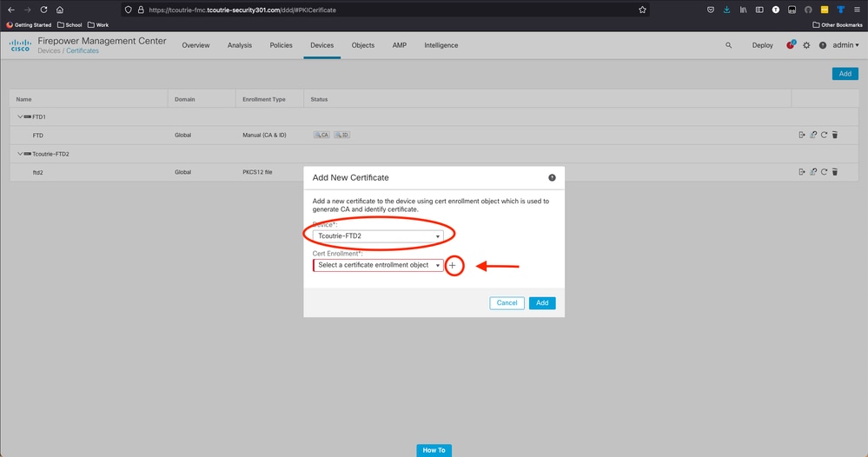Open the Getting Started bookmark
Viewport: 868px width, 457px height.
point(29,25)
